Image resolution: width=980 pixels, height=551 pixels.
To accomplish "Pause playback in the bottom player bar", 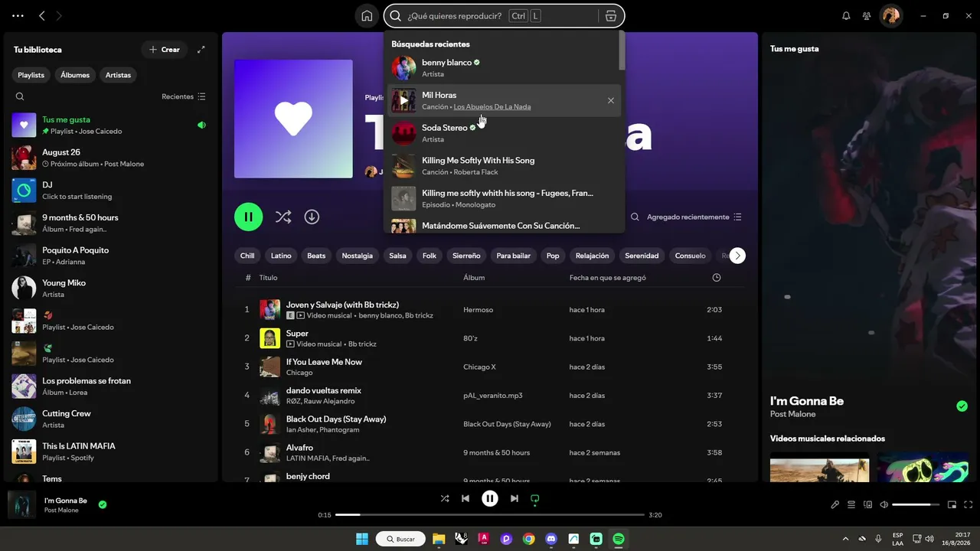I will [x=490, y=499].
